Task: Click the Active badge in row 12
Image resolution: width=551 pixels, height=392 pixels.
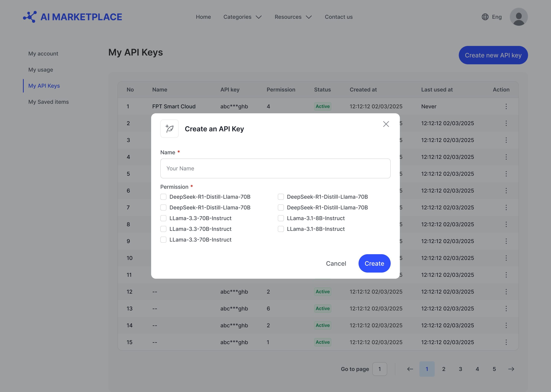Action: 323,292
